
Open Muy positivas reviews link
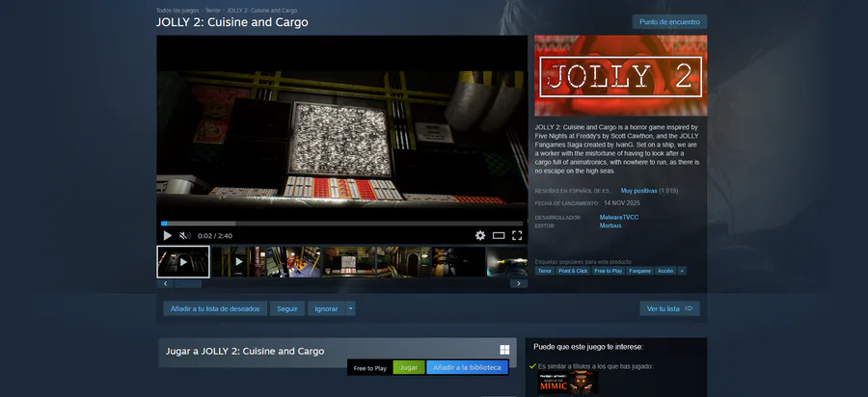638,191
